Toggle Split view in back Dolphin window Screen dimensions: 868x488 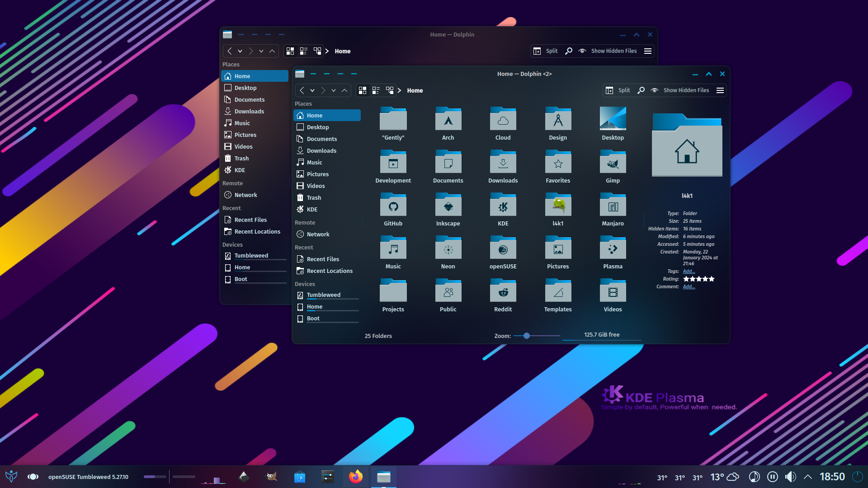pyautogui.click(x=546, y=51)
